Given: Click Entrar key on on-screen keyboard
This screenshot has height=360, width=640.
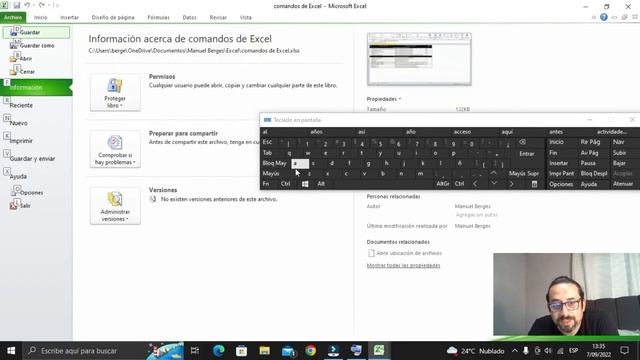Looking at the screenshot, I should (x=527, y=154).
